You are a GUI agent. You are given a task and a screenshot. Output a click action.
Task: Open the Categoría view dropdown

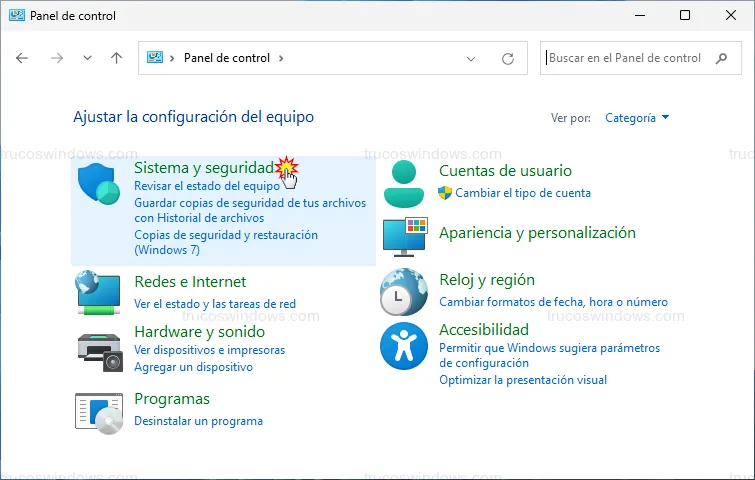[x=637, y=117]
